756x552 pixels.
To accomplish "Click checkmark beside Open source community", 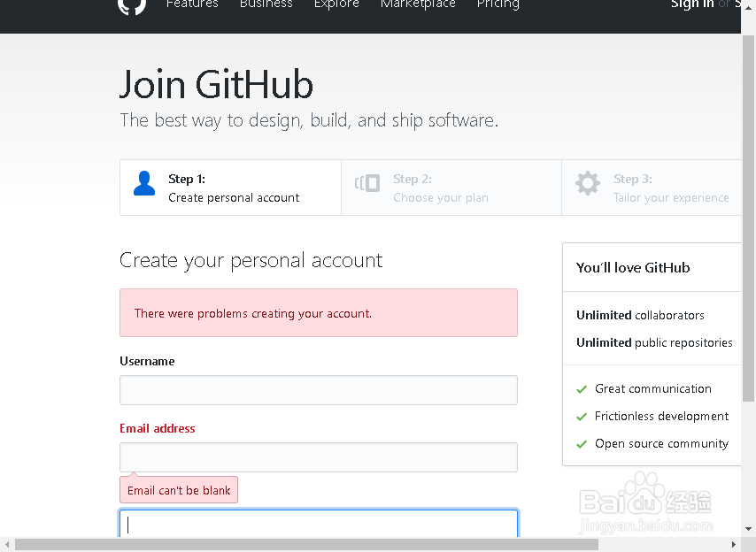I will (582, 444).
